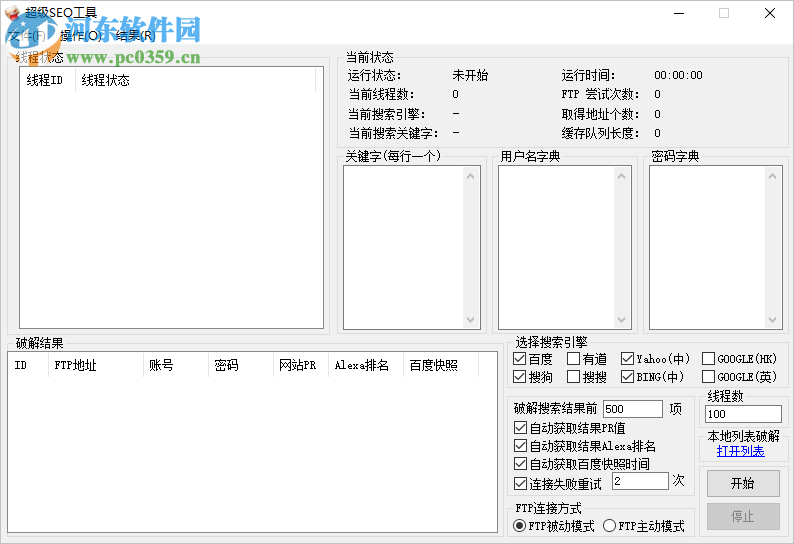Click the 未开始 run status value
794x544 pixels.
point(470,75)
